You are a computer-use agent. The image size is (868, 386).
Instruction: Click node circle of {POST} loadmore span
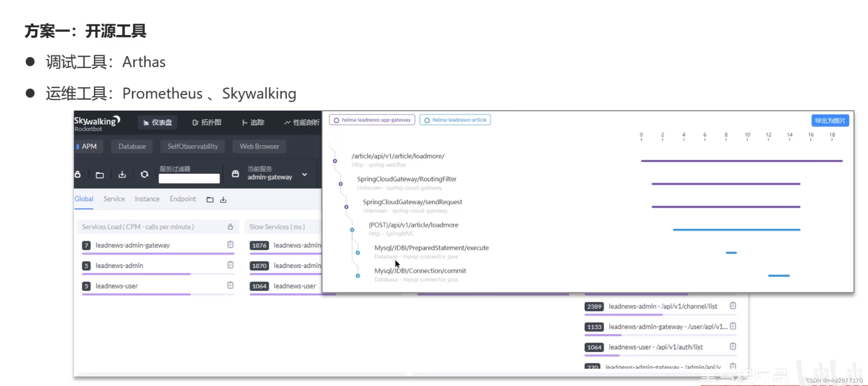click(352, 230)
